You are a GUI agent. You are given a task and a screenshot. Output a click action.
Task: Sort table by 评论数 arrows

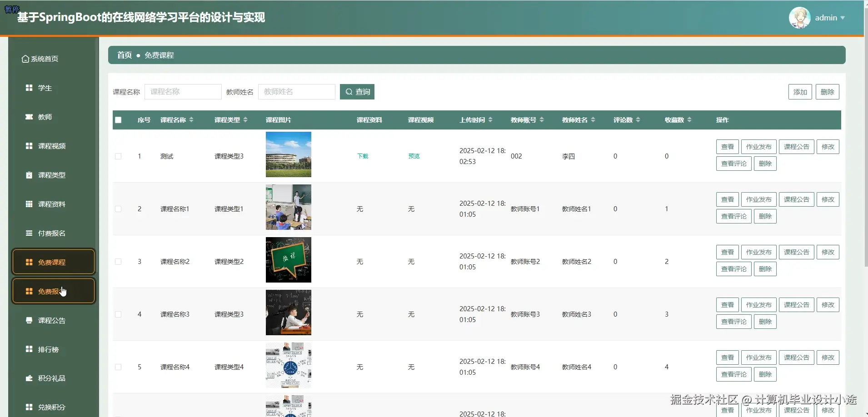click(x=638, y=120)
